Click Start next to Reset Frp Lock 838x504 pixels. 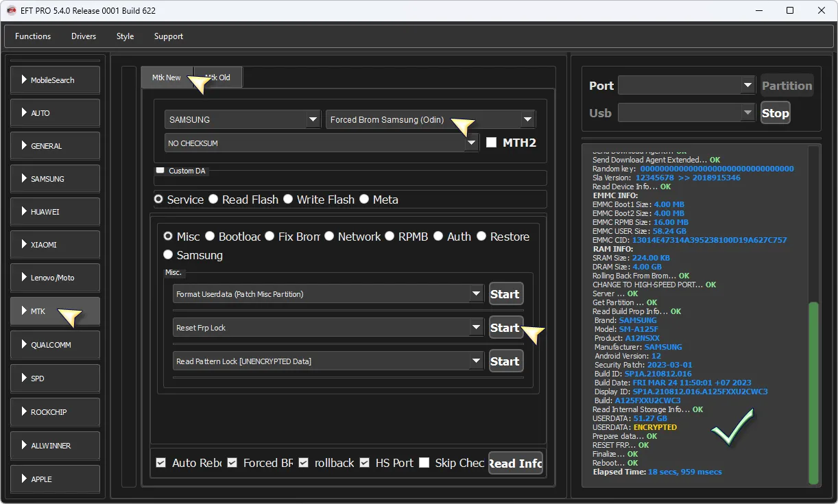pyautogui.click(x=505, y=328)
